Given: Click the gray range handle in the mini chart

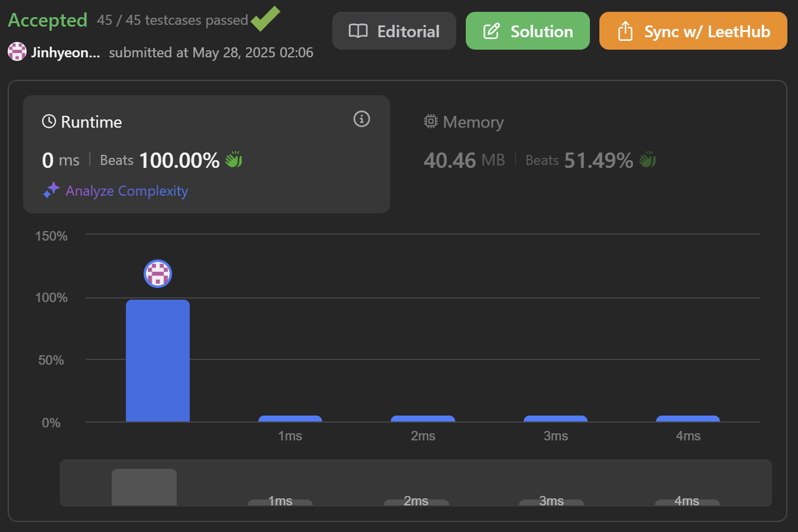Looking at the screenshot, I should coord(144,487).
